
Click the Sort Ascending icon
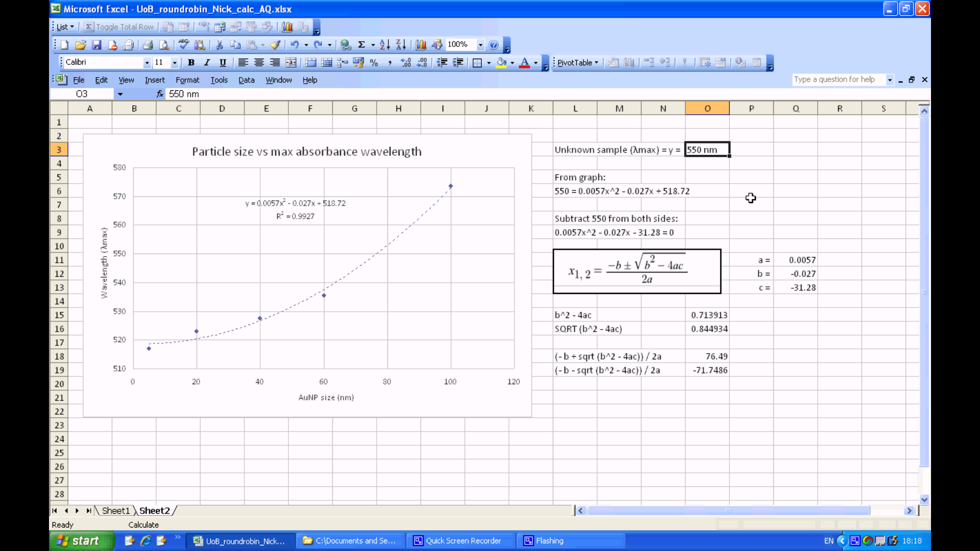(x=385, y=45)
